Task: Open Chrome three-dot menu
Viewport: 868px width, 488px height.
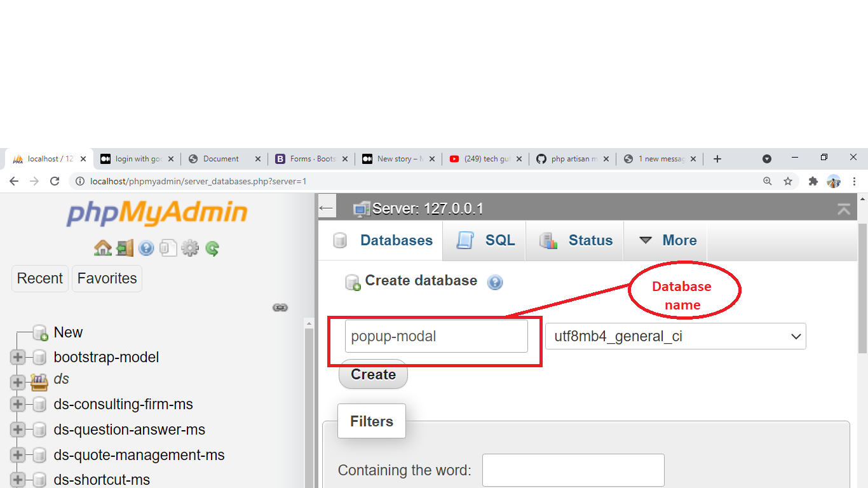Action: [855, 181]
